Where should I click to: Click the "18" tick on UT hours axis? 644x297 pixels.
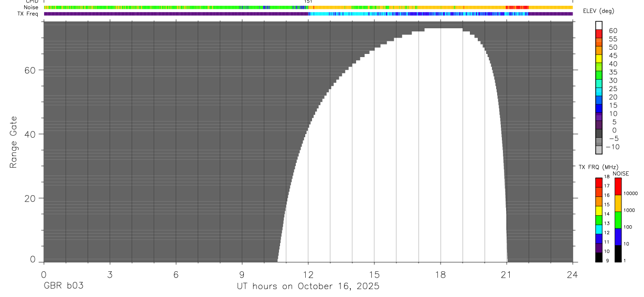(x=441, y=274)
